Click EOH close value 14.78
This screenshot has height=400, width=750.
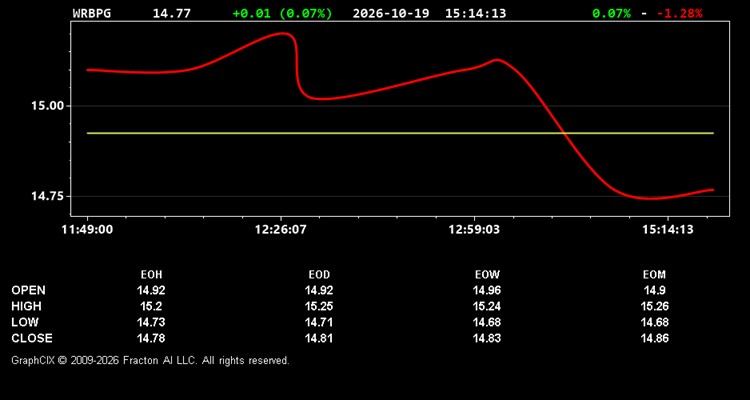click(x=151, y=338)
